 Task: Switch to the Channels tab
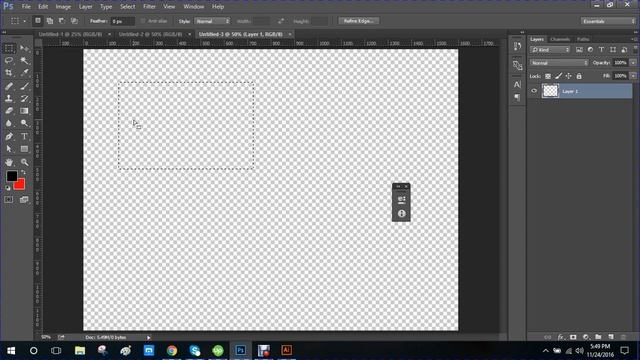coord(560,39)
